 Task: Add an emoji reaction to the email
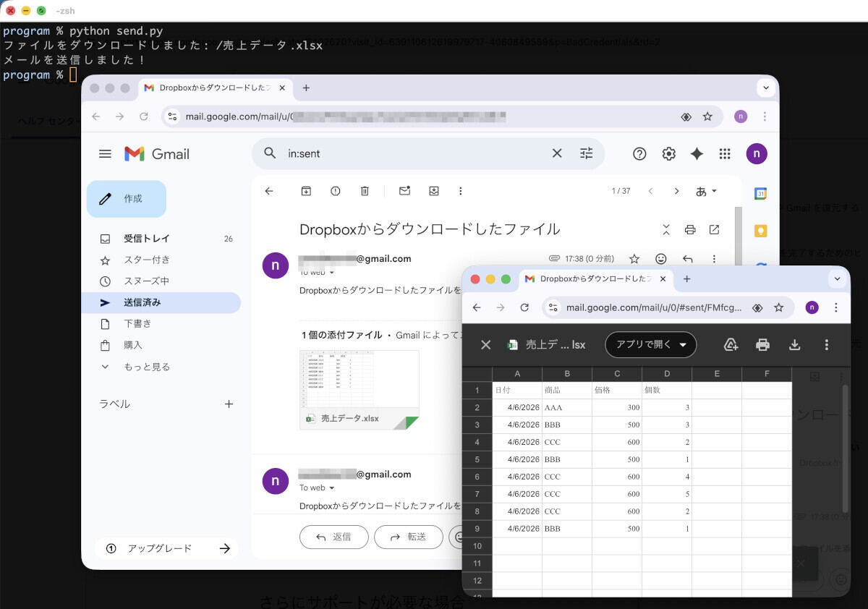coord(660,258)
